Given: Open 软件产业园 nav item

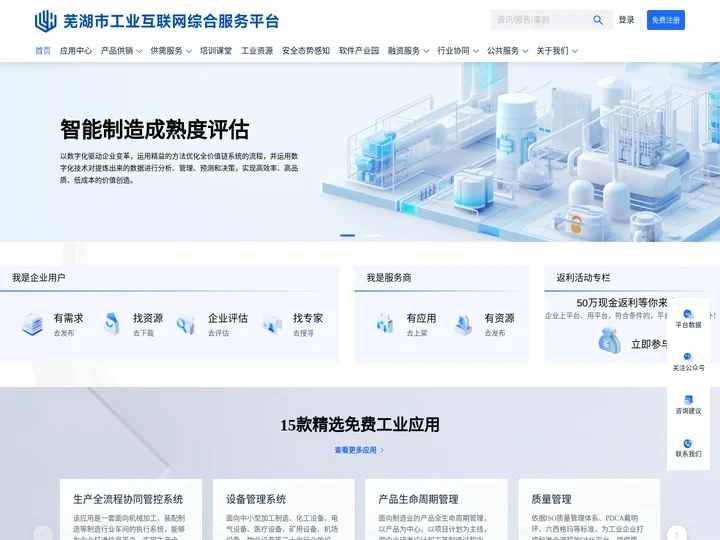Looking at the screenshot, I should point(359,51).
